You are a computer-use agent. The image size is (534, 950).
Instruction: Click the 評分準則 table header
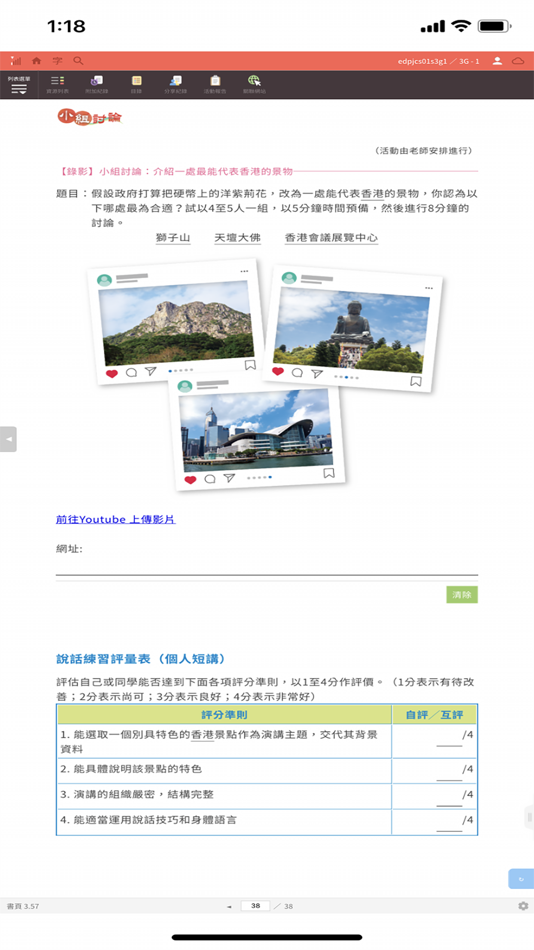(x=224, y=715)
